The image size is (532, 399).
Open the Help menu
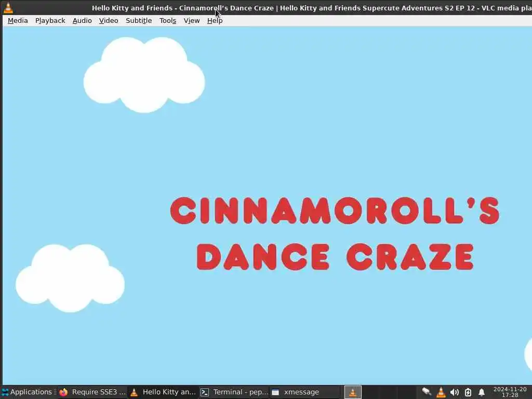pyautogui.click(x=215, y=21)
